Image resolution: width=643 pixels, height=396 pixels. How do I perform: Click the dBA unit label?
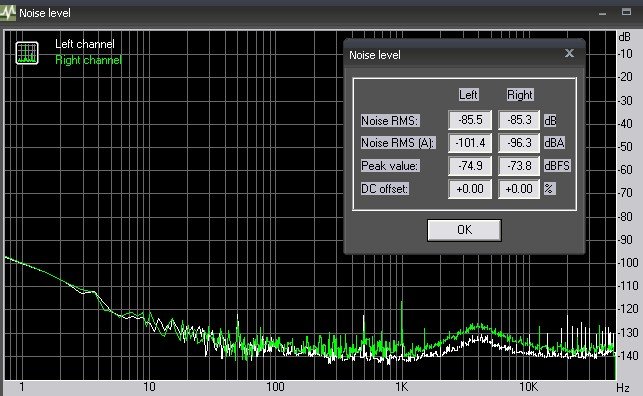pos(554,143)
